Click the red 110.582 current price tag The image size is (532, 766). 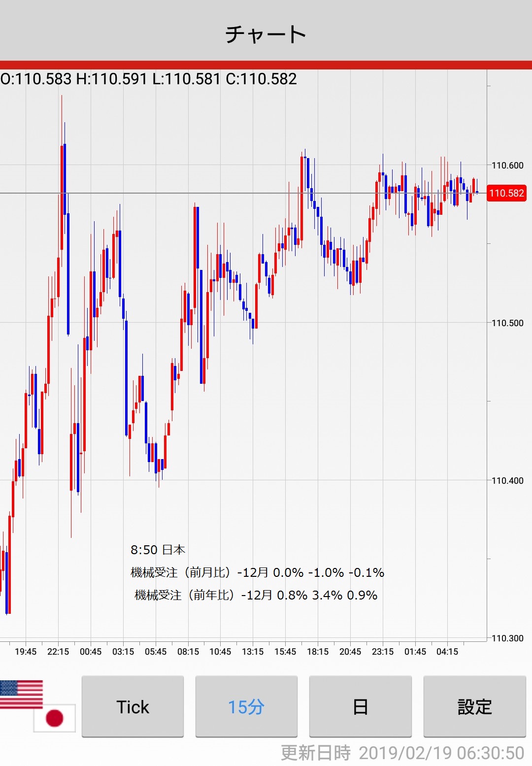click(506, 193)
